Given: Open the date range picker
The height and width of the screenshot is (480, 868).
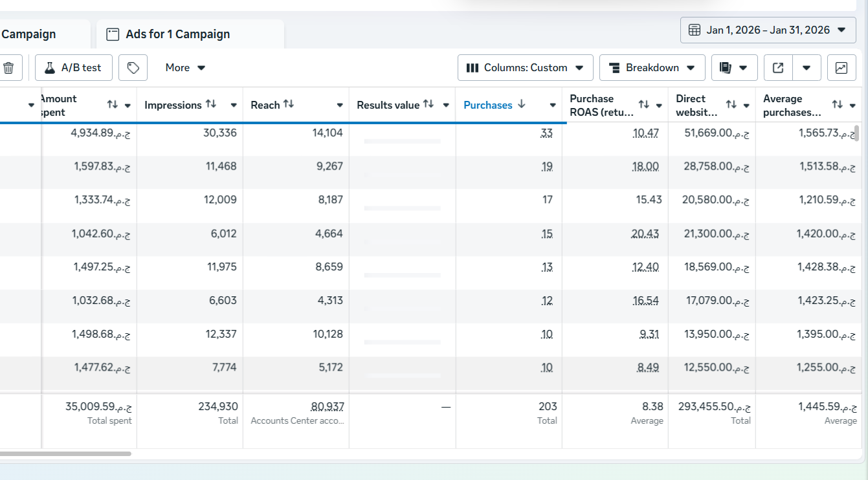Looking at the screenshot, I should 768,30.
